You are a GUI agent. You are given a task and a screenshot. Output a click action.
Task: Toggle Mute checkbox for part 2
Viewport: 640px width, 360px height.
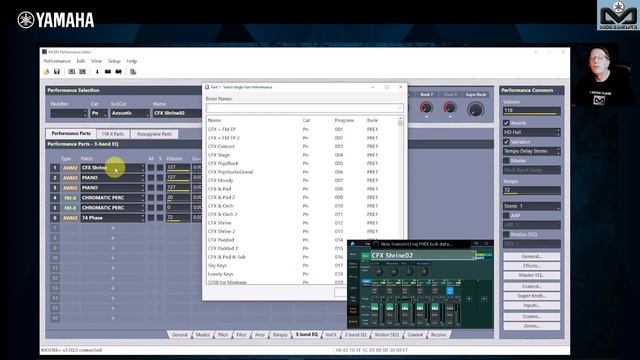click(151, 178)
